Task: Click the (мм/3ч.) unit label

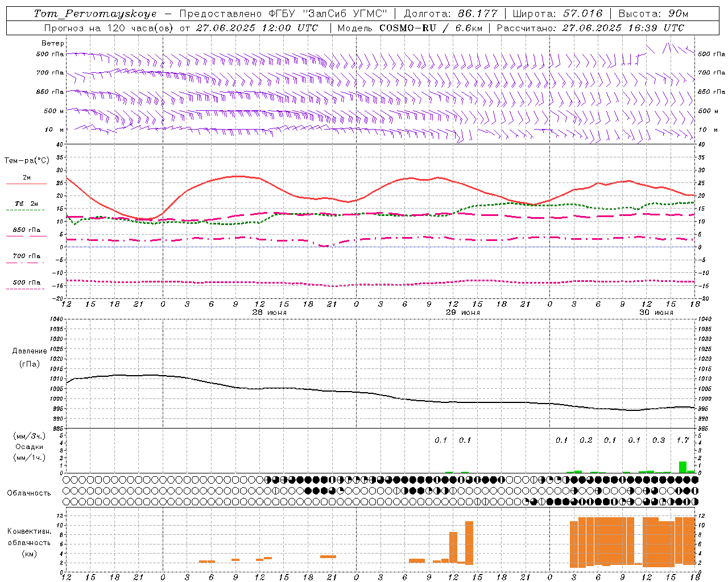Action: 30,436
